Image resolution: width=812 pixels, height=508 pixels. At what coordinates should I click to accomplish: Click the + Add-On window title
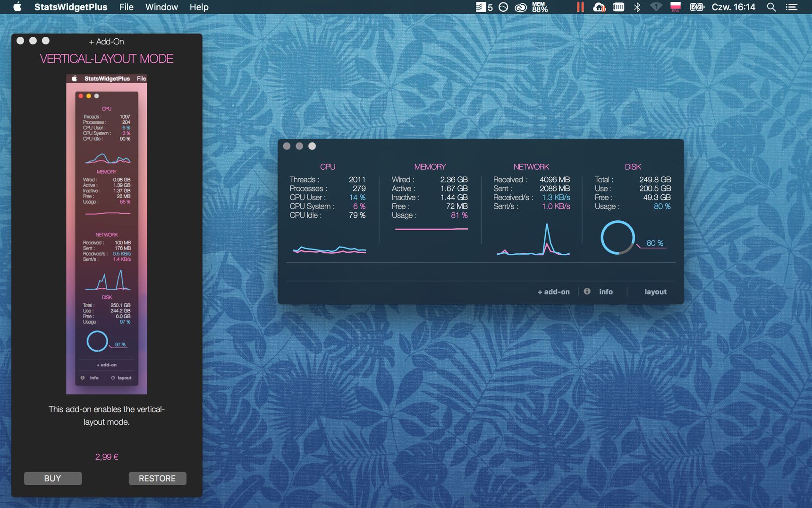[107, 42]
